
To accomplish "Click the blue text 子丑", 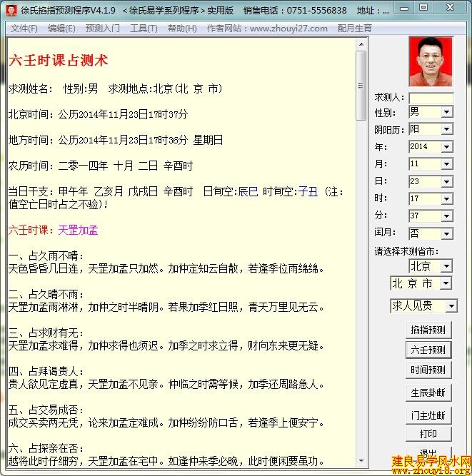I will pos(308,192).
